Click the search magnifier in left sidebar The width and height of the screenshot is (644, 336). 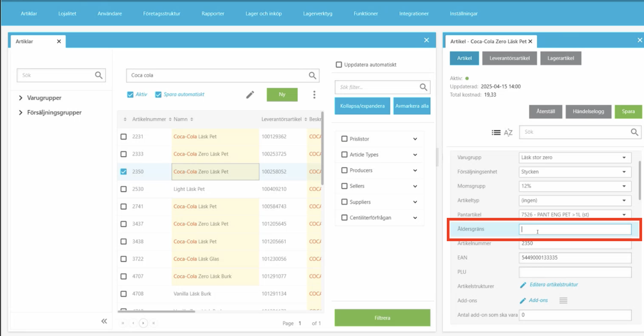(x=99, y=75)
